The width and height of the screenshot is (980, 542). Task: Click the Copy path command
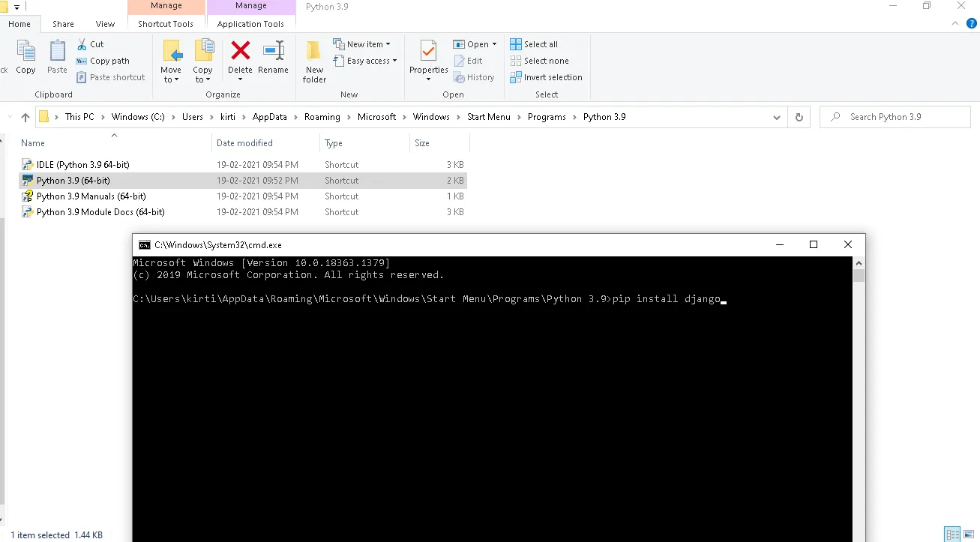click(103, 61)
